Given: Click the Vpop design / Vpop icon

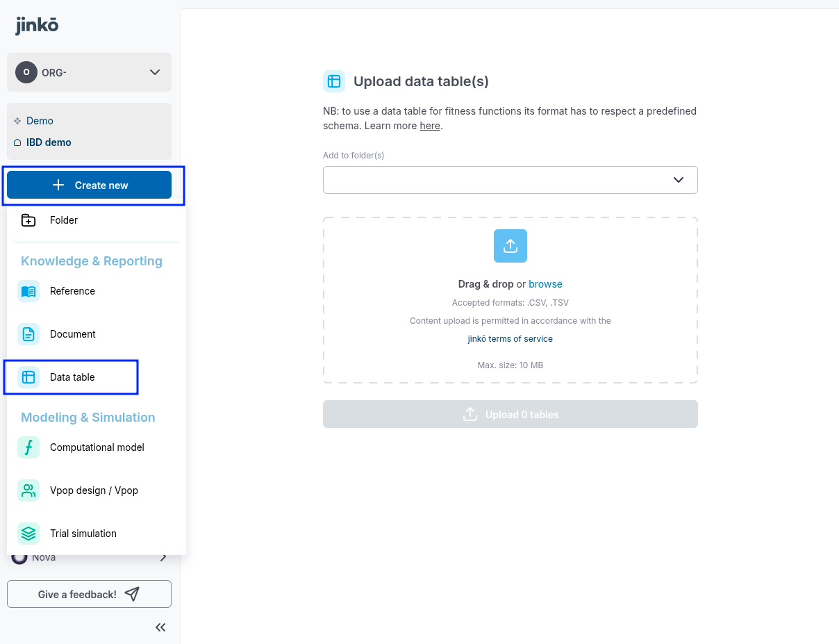Looking at the screenshot, I should 28,490.
